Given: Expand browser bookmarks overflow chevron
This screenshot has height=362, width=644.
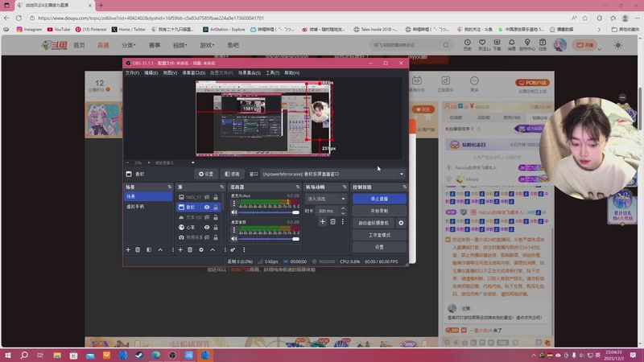Looking at the screenshot, I should point(599,30).
